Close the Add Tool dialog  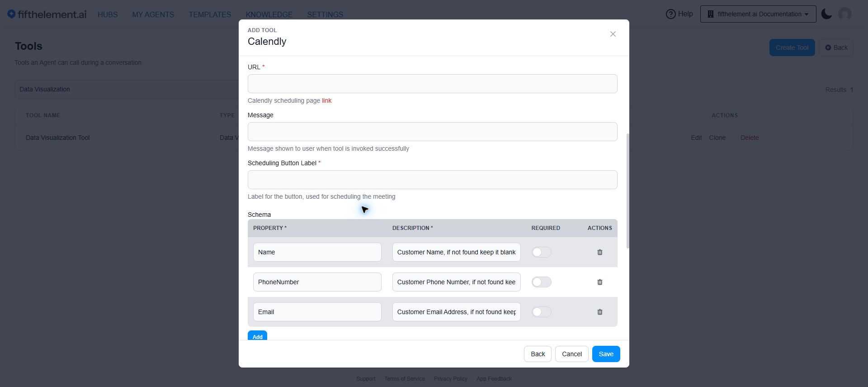(613, 34)
